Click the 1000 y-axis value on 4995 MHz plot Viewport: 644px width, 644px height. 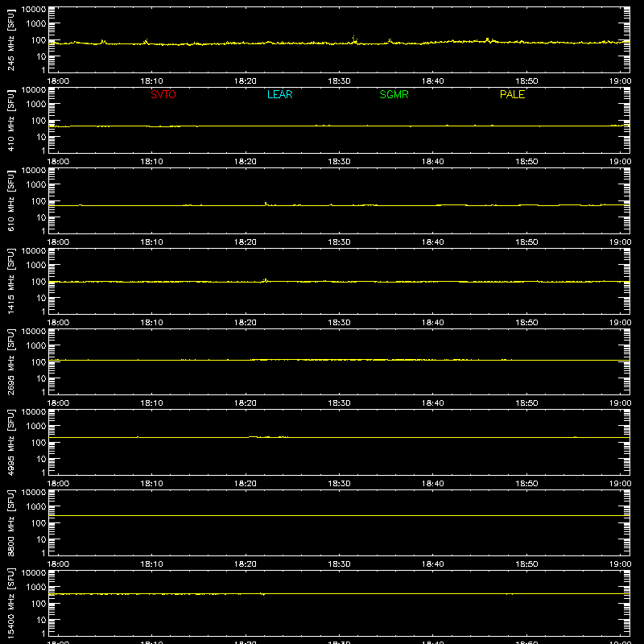coord(36,427)
